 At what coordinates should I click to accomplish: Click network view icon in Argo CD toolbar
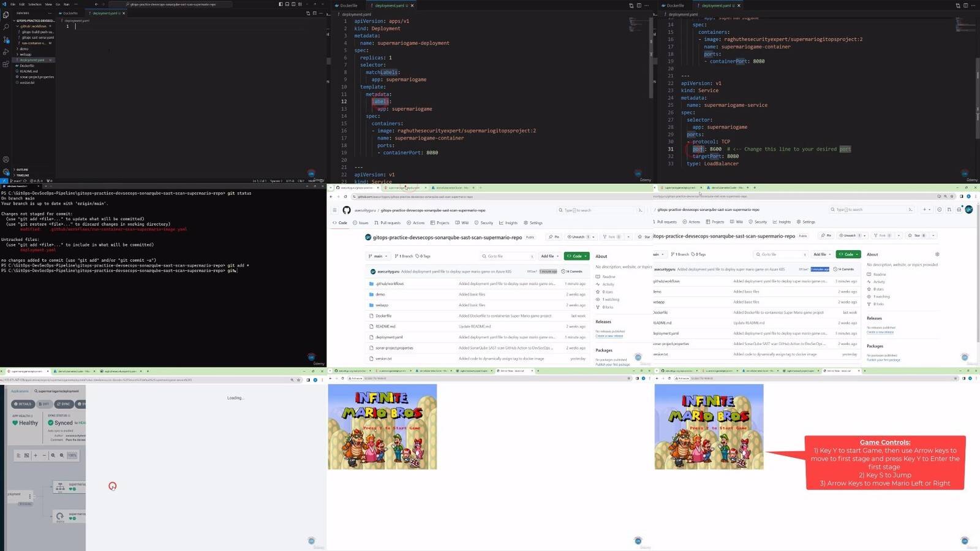click(x=26, y=455)
